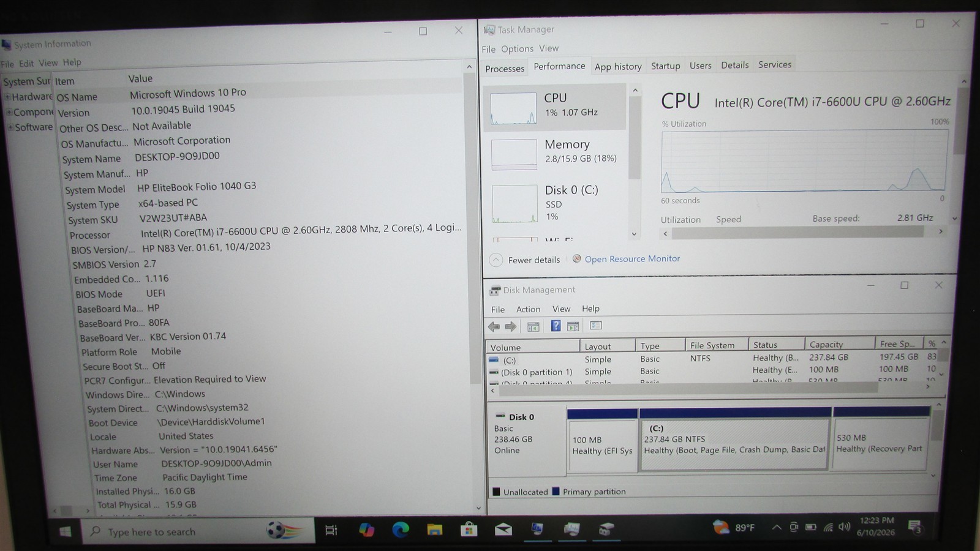Click the Back arrow in Disk Management toolbar
Image resolution: width=980 pixels, height=551 pixels.
[494, 326]
